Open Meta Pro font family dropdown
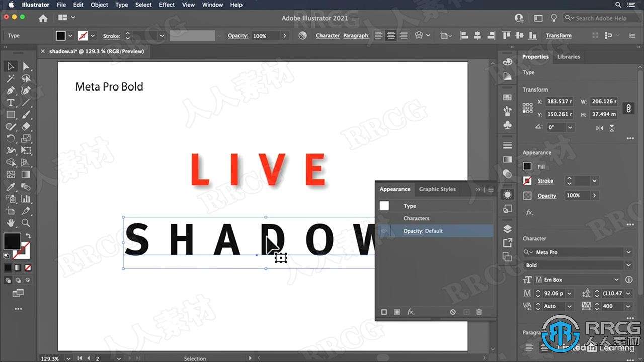The image size is (644, 362). (x=628, y=252)
